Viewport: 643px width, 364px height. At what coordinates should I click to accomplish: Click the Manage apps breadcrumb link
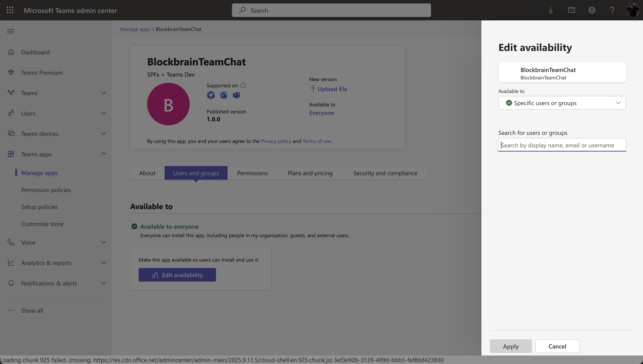[x=135, y=29]
